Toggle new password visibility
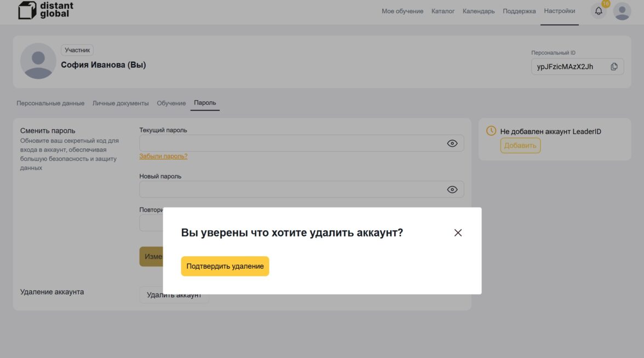Viewport: 644px width, 358px height. click(x=452, y=189)
